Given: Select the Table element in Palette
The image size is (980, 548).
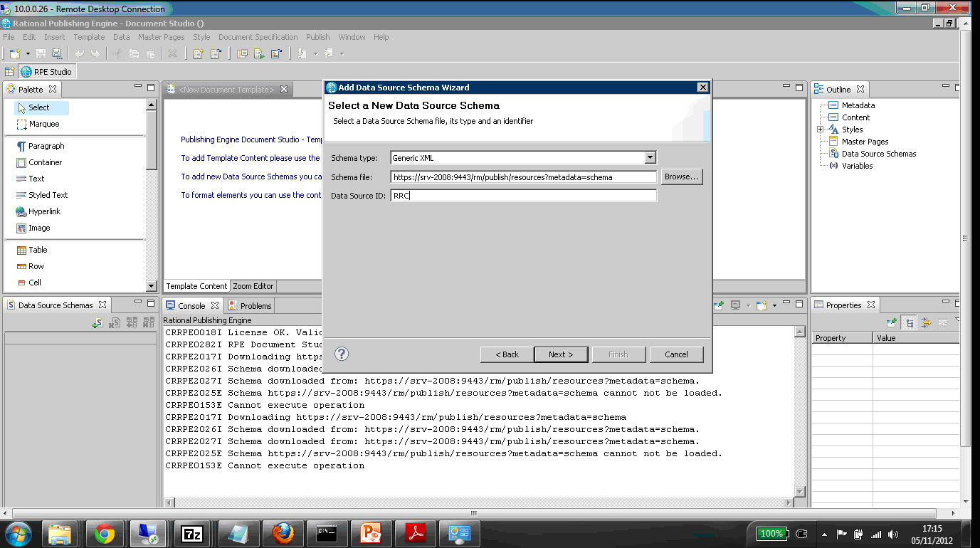Looking at the screenshot, I should coord(32,250).
